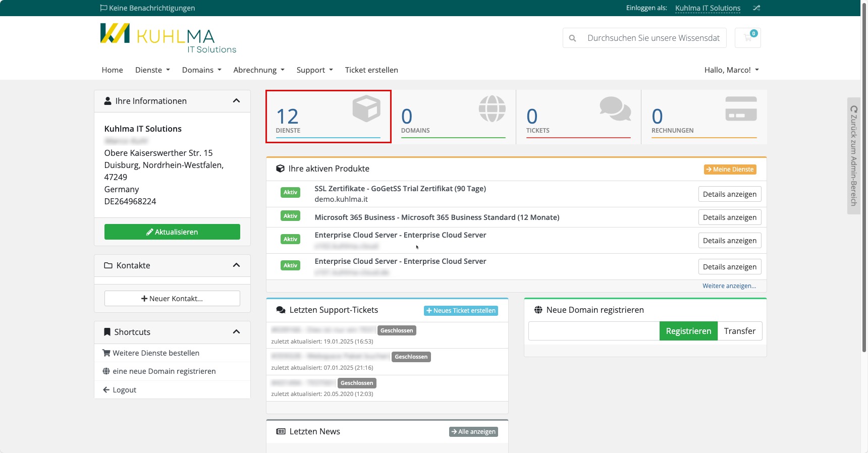Image resolution: width=868 pixels, height=453 pixels.
Task: Click the orange Meine Dienste button
Action: [x=730, y=169]
